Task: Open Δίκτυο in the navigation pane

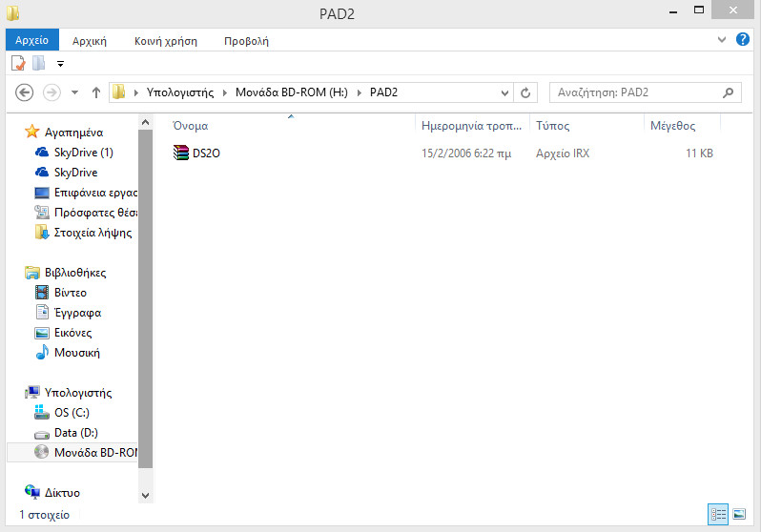Action: coord(62,493)
